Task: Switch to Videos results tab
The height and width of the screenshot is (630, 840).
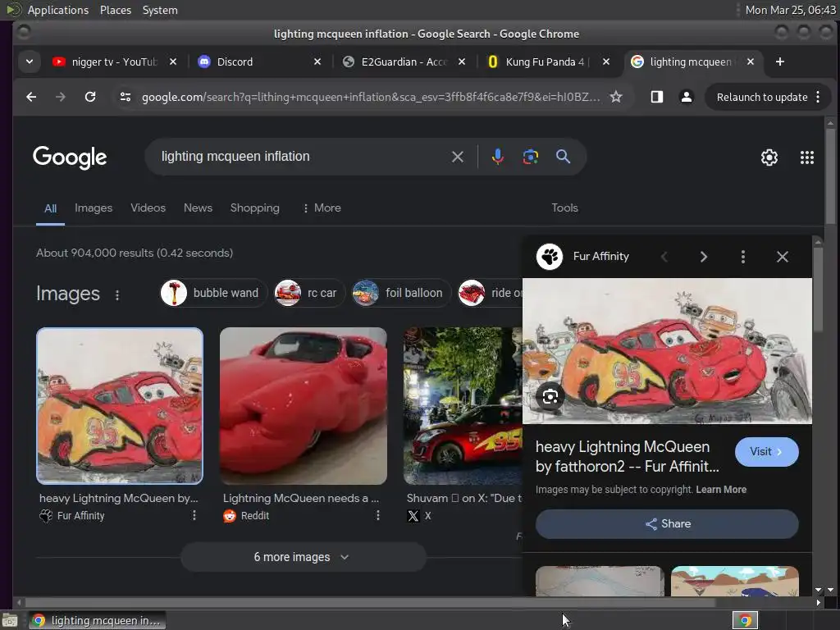Action: [148, 208]
